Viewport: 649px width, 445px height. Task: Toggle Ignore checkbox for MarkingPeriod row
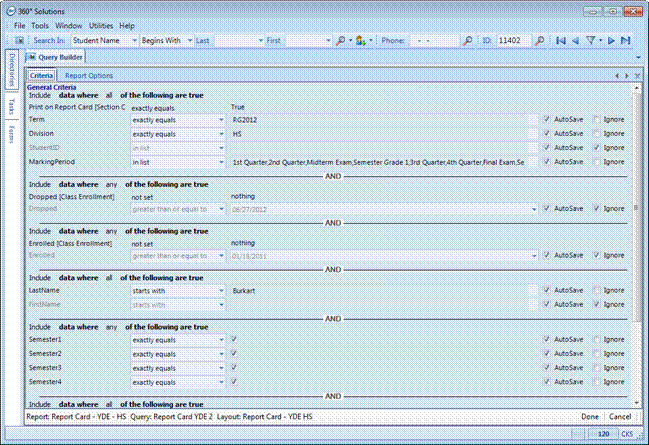pyautogui.click(x=596, y=162)
